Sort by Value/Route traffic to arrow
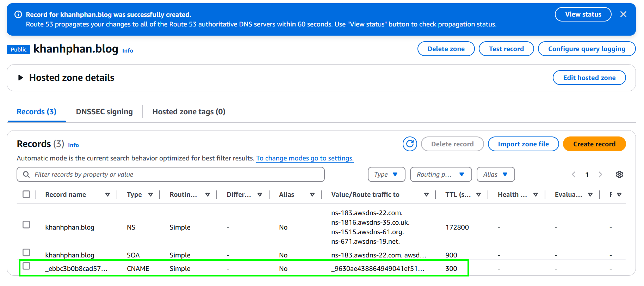Viewport: 644px width, 286px height. [426, 195]
